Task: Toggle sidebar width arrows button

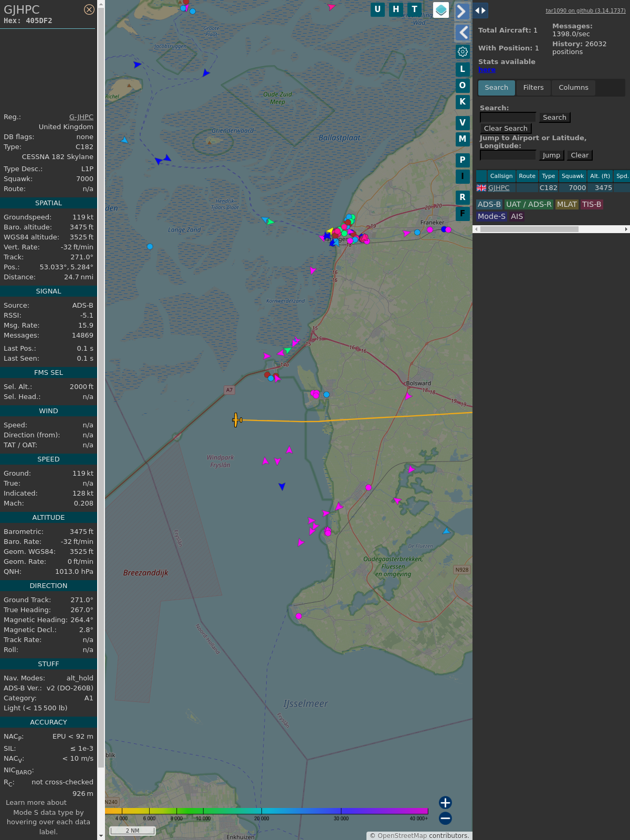Action: pyautogui.click(x=480, y=10)
